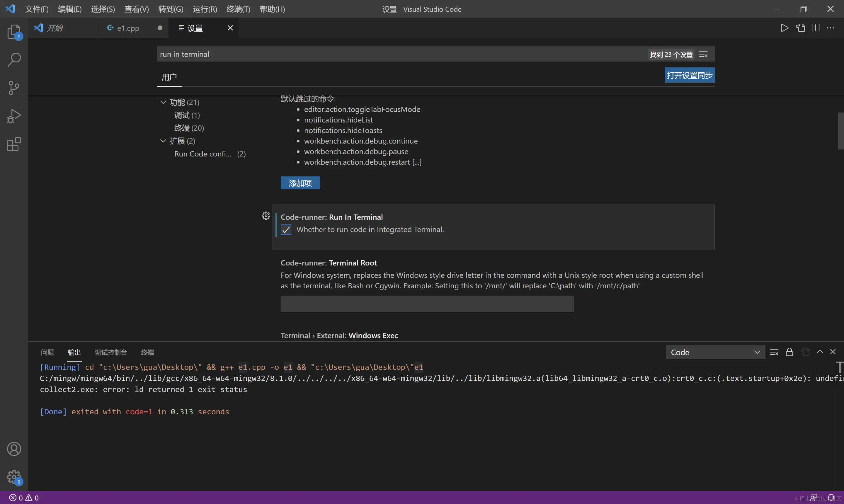Open the Search view icon
844x504 pixels.
point(14,59)
